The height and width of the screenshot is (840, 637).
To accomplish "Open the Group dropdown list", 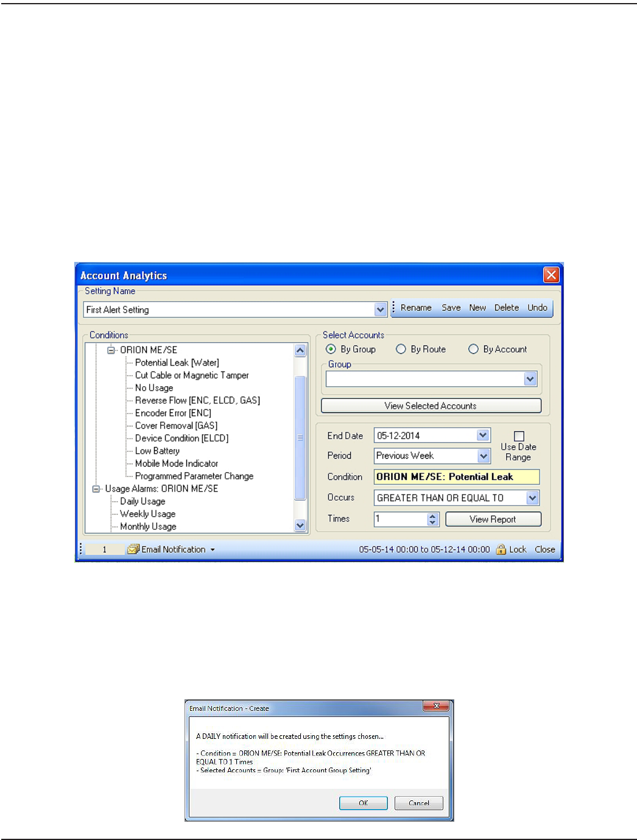I will 530,379.
